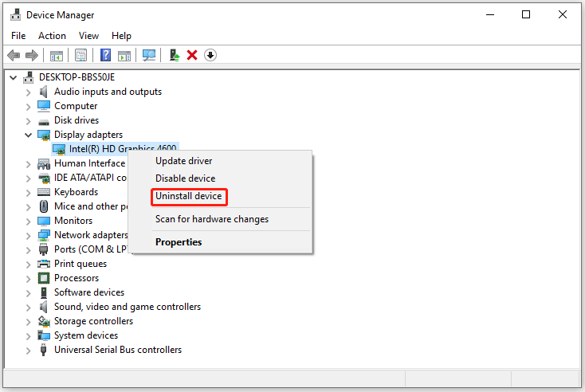The width and height of the screenshot is (585, 392).
Task: Choose Uninstall device from context menu
Action: click(189, 197)
